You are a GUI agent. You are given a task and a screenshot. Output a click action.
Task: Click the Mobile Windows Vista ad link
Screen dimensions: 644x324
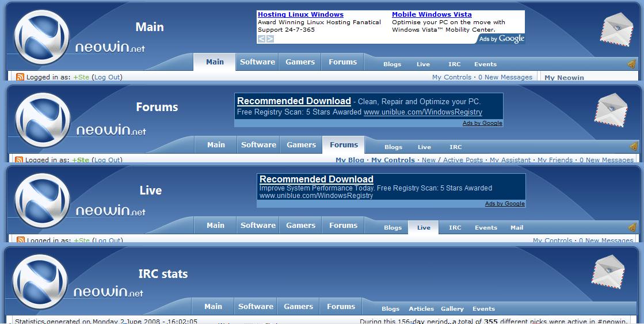[432, 14]
